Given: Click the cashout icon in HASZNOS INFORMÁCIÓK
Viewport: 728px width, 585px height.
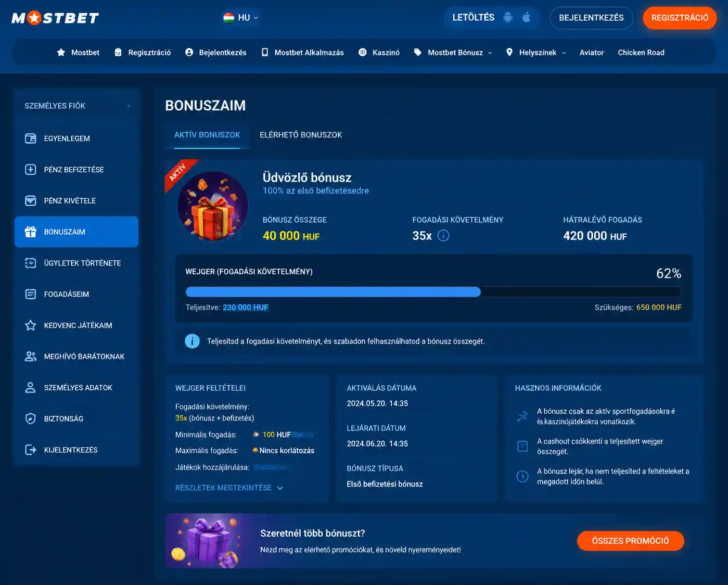Looking at the screenshot, I should (x=522, y=446).
